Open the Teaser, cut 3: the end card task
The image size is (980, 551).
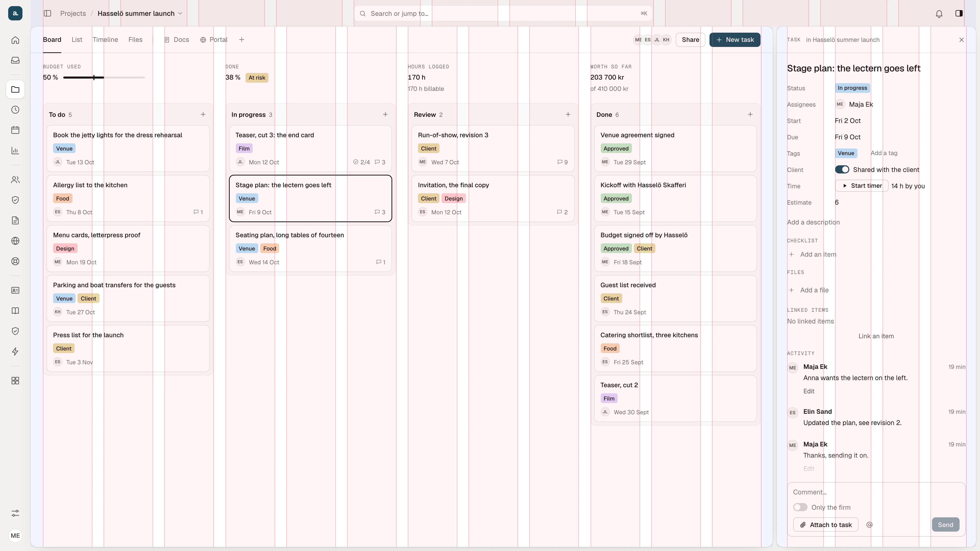point(310,149)
